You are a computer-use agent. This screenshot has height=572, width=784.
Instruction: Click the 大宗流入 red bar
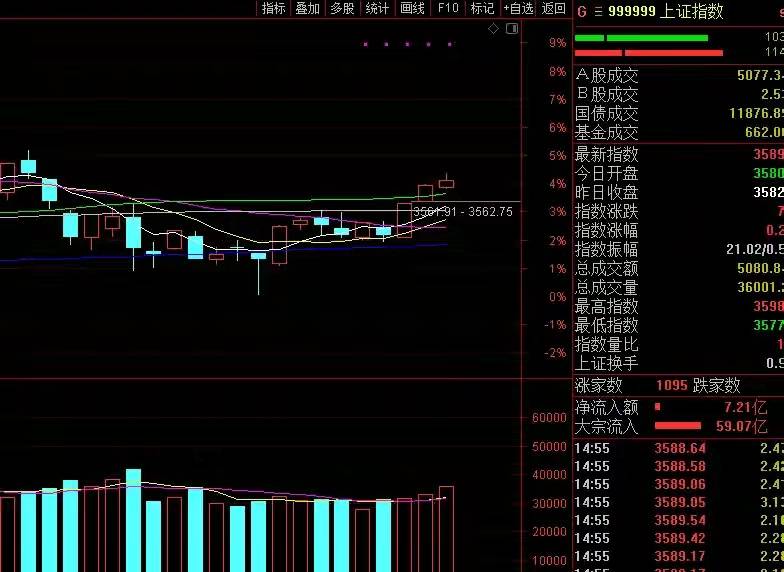[678, 426]
